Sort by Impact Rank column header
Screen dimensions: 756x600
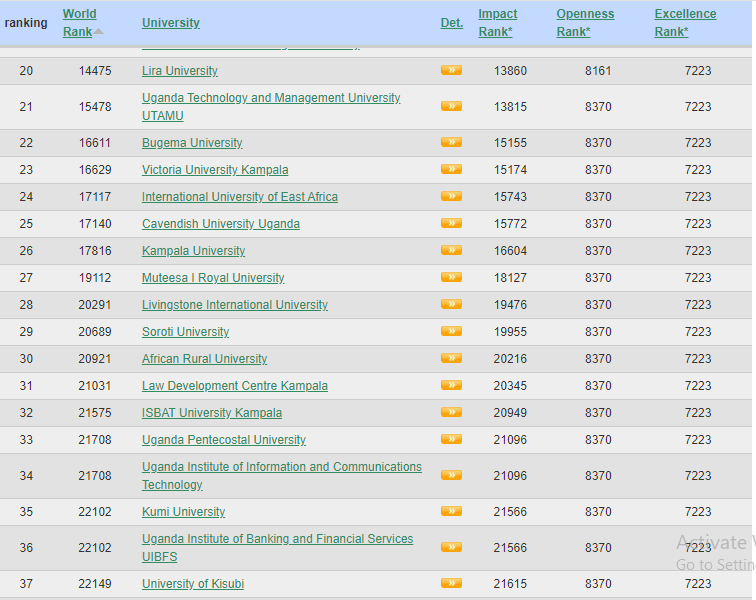pyautogui.click(x=498, y=23)
